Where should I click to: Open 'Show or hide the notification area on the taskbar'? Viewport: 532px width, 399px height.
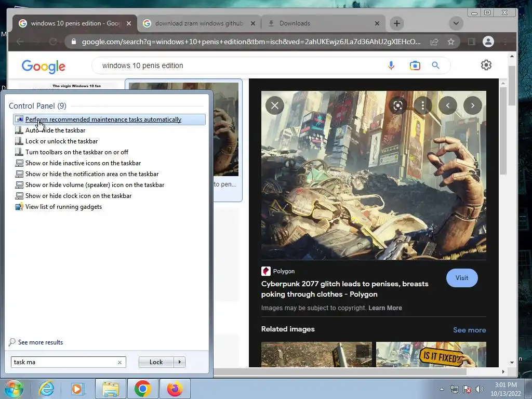[92, 174]
